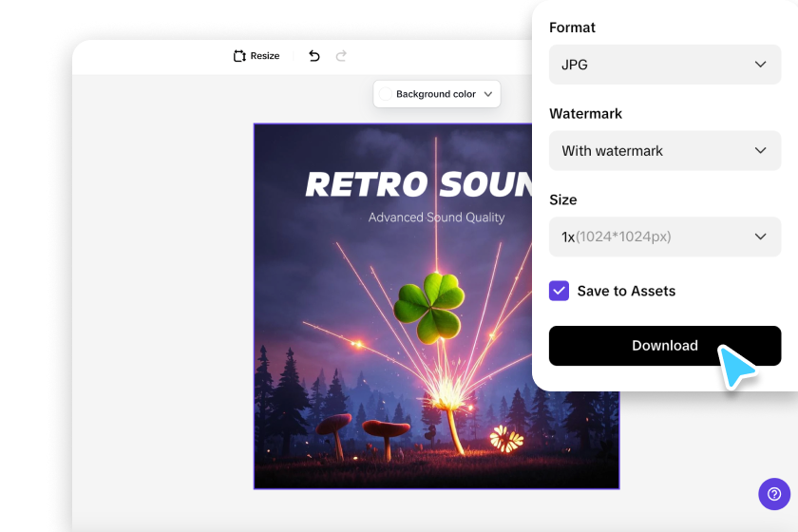The height and width of the screenshot is (532, 798).
Task: Click the white background color swatch circle
Action: point(386,94)
